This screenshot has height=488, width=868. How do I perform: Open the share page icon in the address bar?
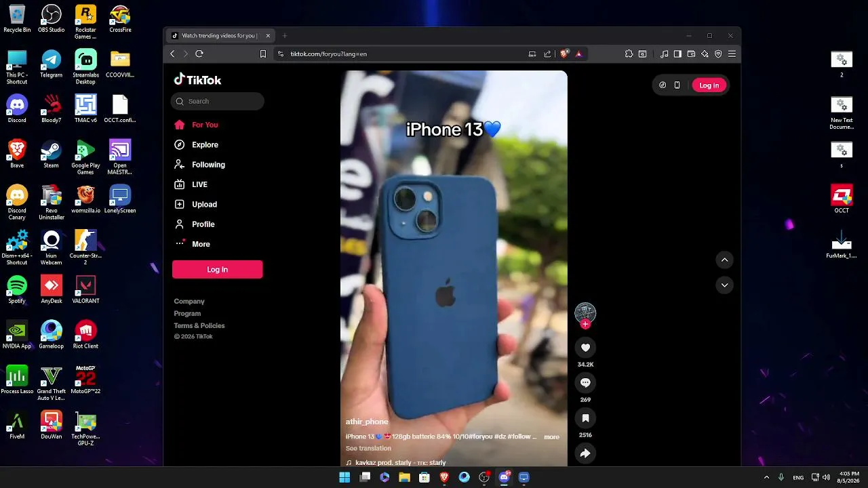click(547, 54)
